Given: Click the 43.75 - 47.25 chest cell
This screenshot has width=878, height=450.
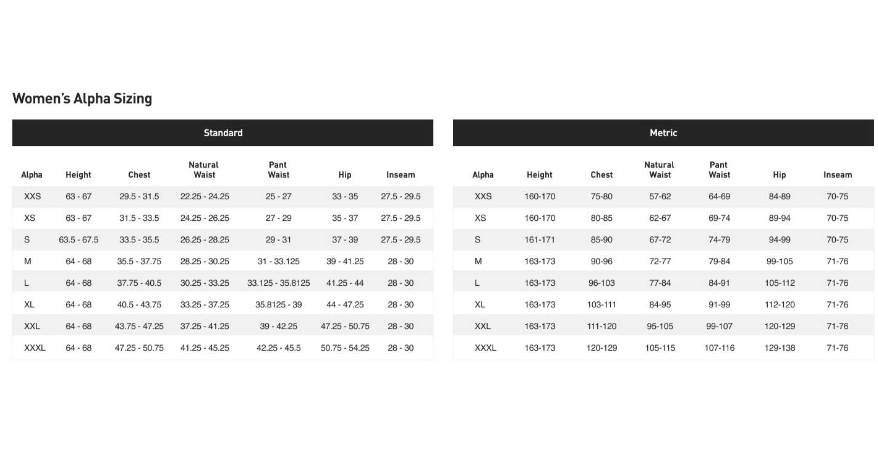Looking at the screenshot, I should [x=139, y=326].
